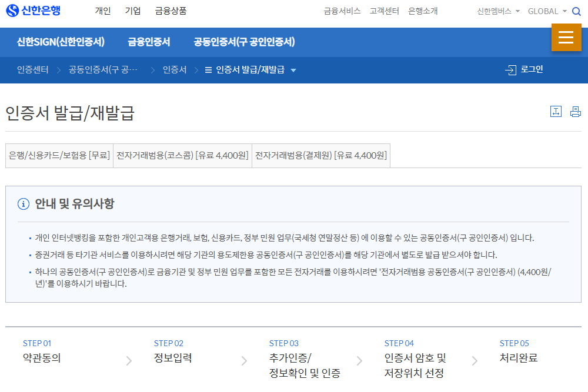Click the 인증서 발급/재발급 page heading
Screen dimensions: 588x392
pyautogui.click(x=70, y=113)
